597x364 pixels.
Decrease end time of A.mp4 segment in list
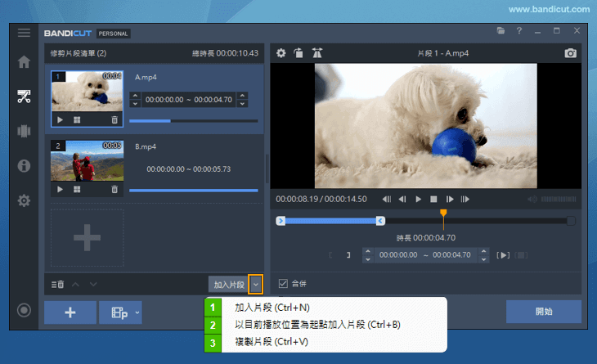click(x=243, y=104)
